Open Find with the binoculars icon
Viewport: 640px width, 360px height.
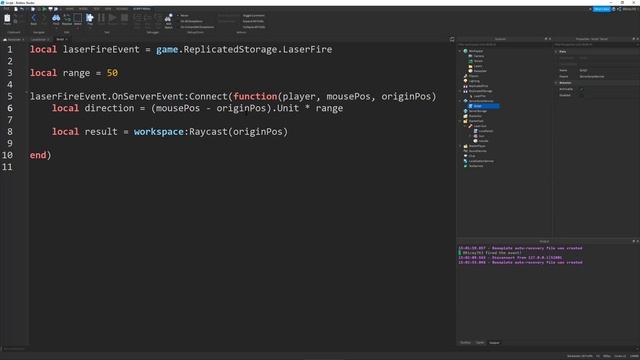click(56, 18)
